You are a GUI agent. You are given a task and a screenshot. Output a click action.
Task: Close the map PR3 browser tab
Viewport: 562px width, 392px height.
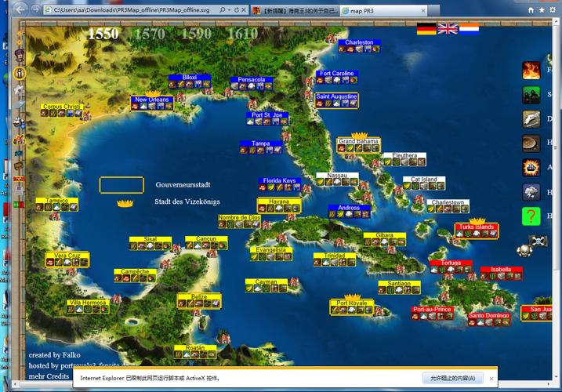pos(423,11)
